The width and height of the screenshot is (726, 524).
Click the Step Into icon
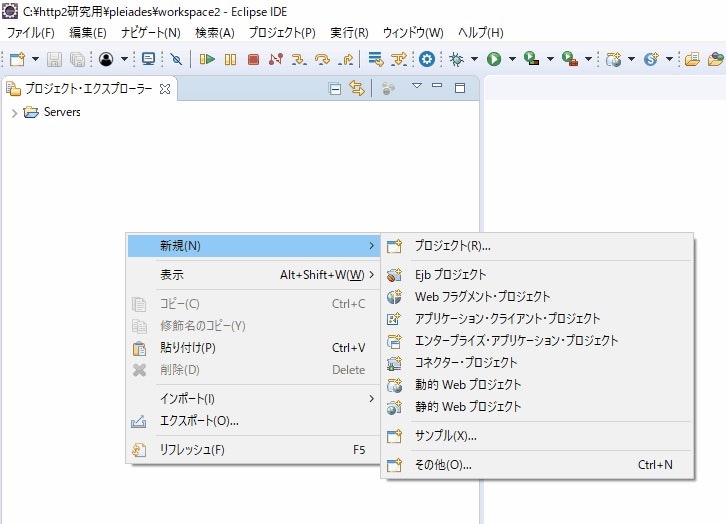(299, 59)
